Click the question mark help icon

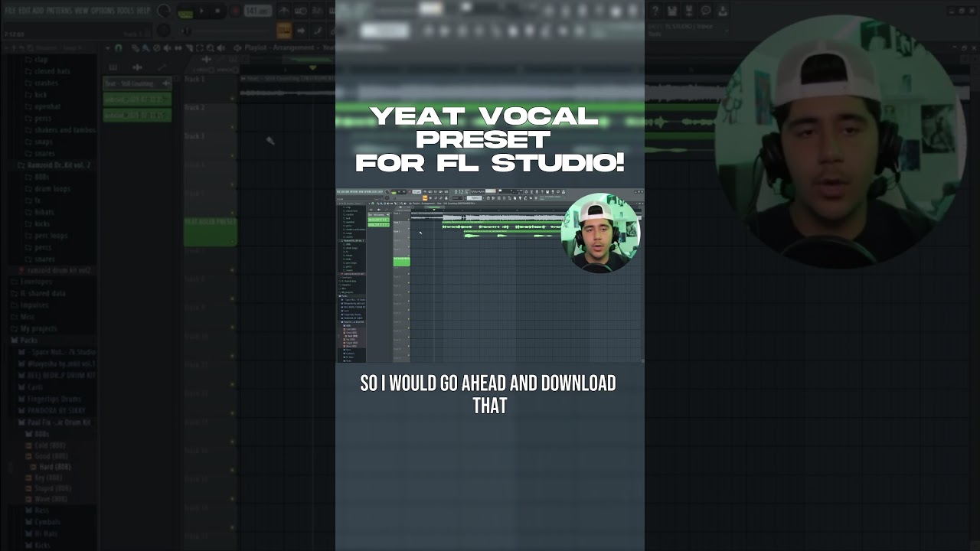[655, 11]
